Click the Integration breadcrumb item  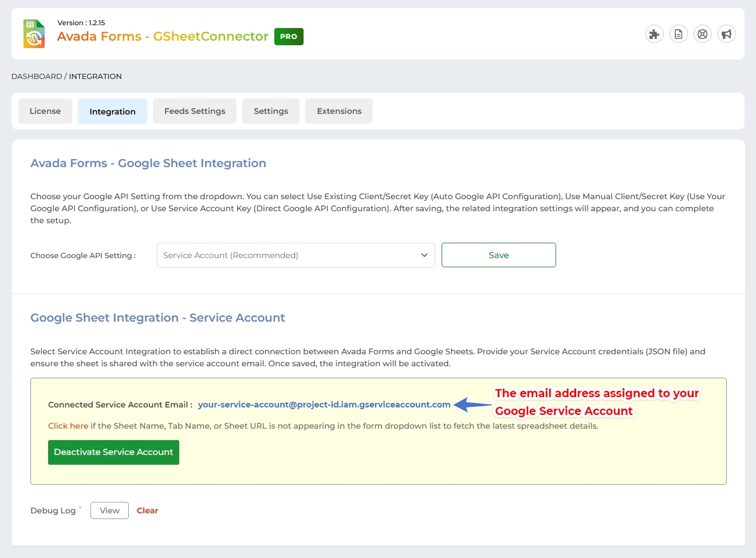pos(95,76)
